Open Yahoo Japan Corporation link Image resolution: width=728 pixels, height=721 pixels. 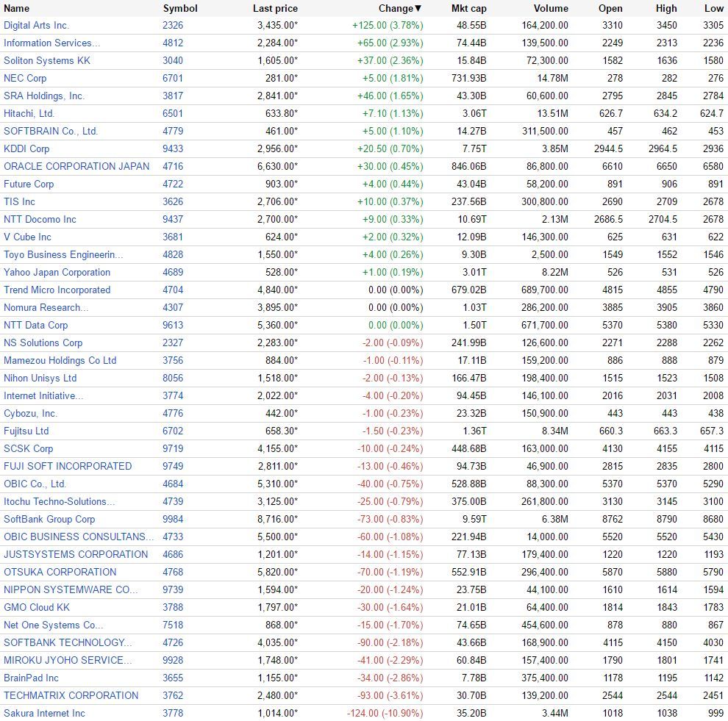coord(57,272)
